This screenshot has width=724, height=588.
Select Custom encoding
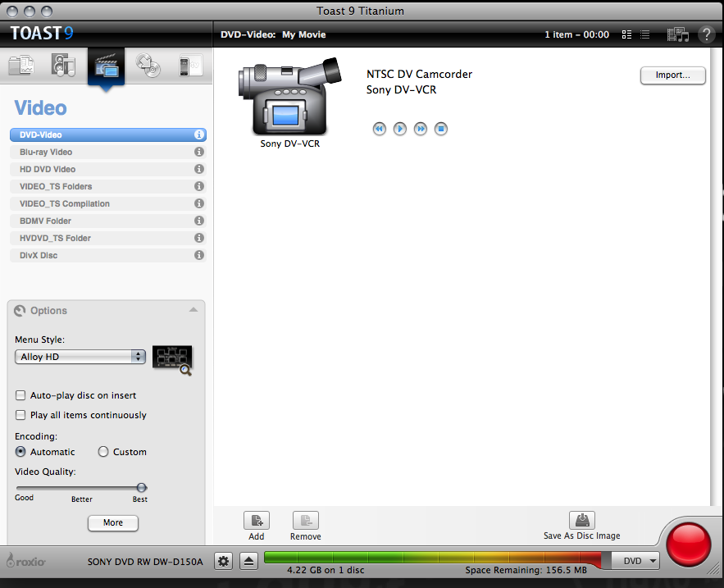point(103,452)
